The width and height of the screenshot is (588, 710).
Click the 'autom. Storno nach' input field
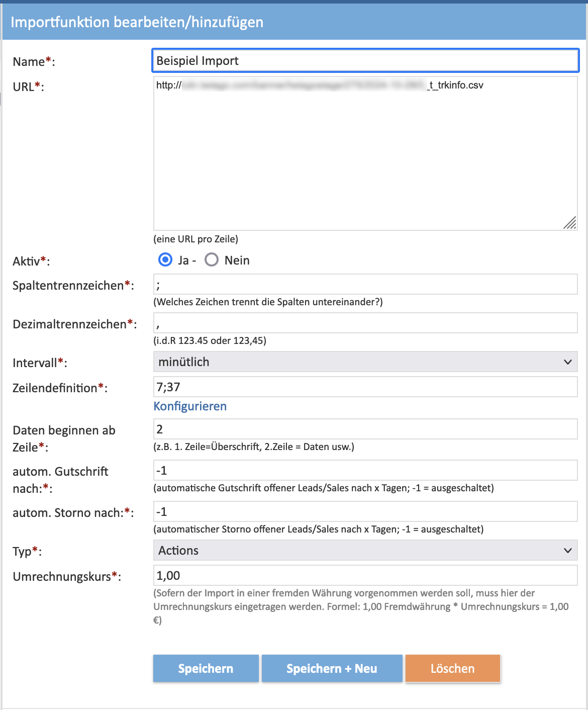[x=365, y=512]
